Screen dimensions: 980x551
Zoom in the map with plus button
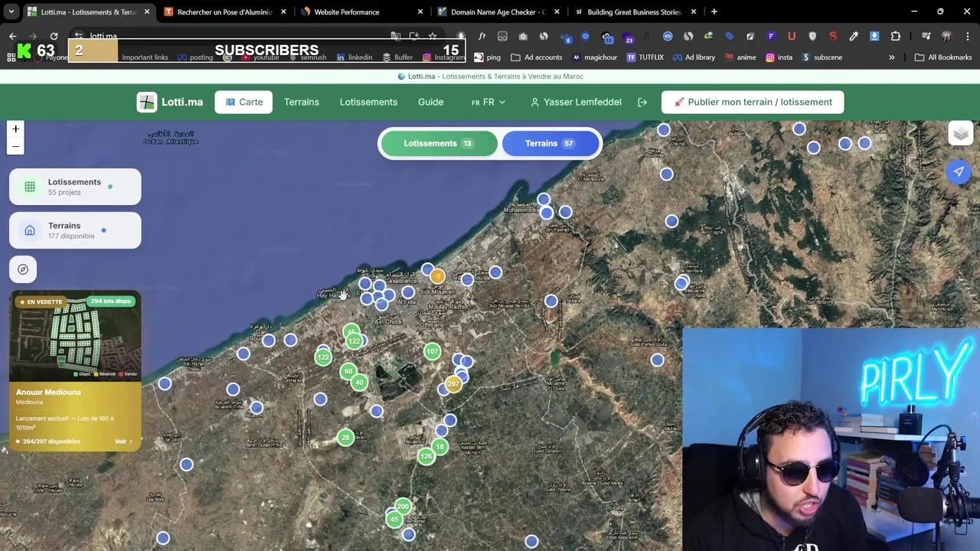coord(15,129)
